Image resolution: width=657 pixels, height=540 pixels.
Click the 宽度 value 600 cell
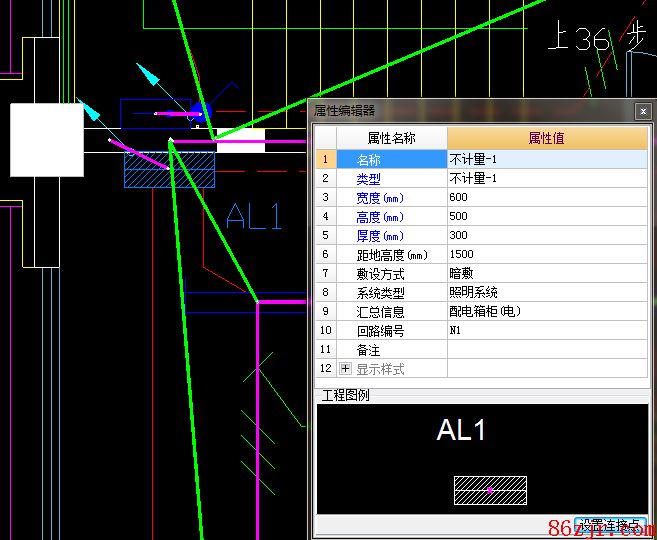tap(546, 197)
